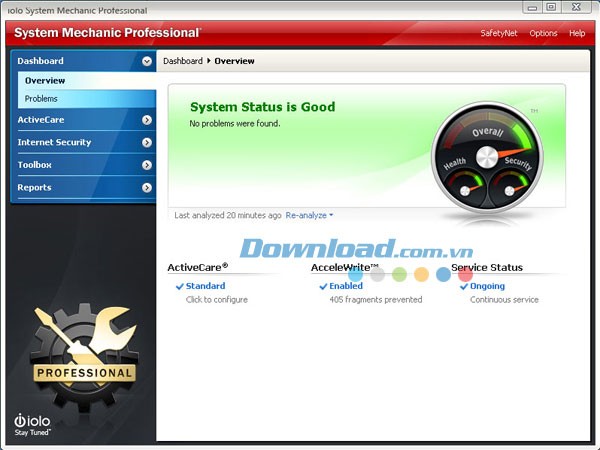Click 'Last analyzed 20 minutes ago' text
This screenshot has width=600, height=450.
[x=228, y=215]
